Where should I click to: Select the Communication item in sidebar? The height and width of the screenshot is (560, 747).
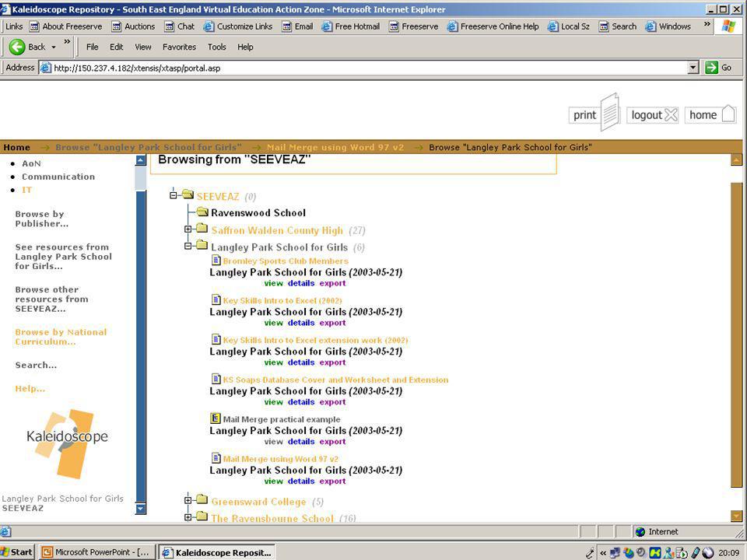point(58,177)
